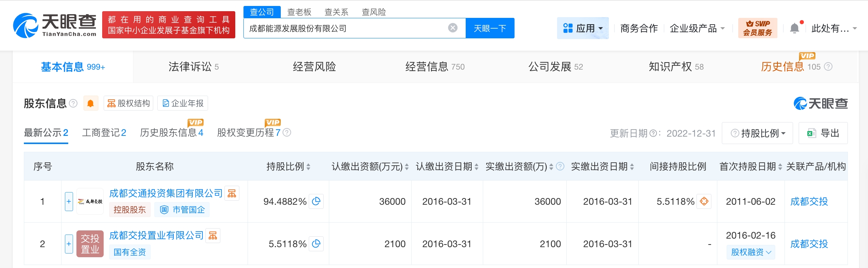Open the notification bell in the header
868x268 pixels.
(795, 28)
